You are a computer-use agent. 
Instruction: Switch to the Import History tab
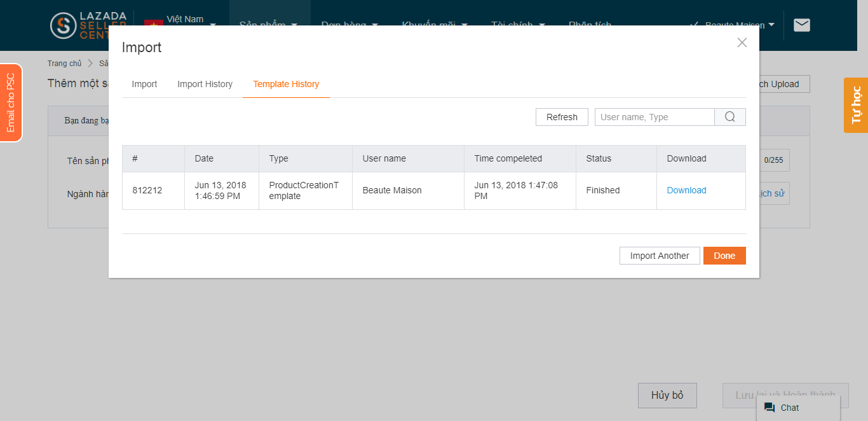pos(205,84)
